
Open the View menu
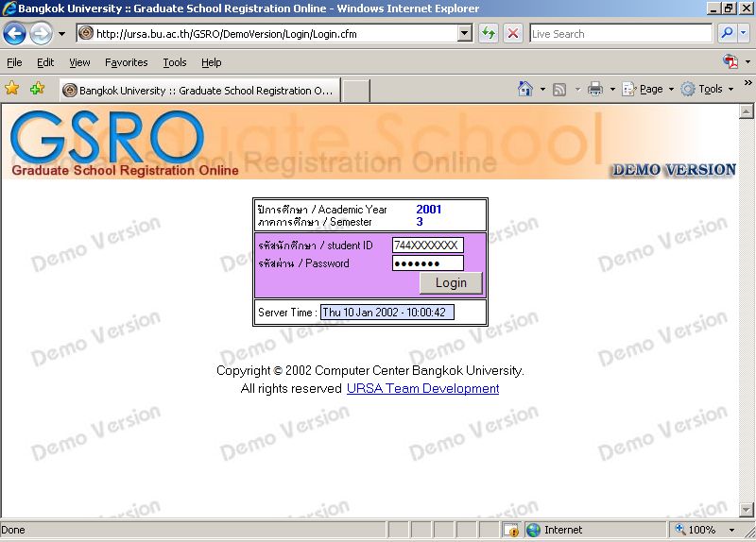pos(79,62)
